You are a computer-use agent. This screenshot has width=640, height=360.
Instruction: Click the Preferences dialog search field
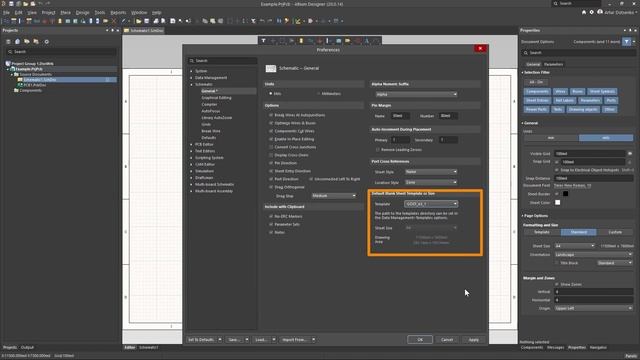tap(222, 61)
